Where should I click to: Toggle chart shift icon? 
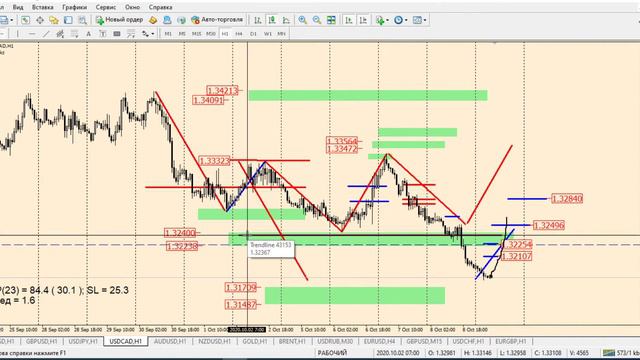point(363,20)
